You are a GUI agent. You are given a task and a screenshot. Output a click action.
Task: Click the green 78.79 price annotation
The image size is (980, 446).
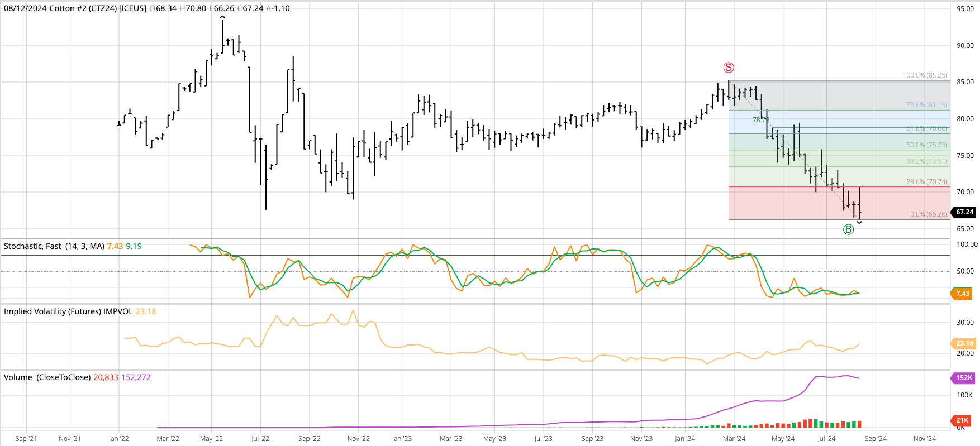coord(760,120)
